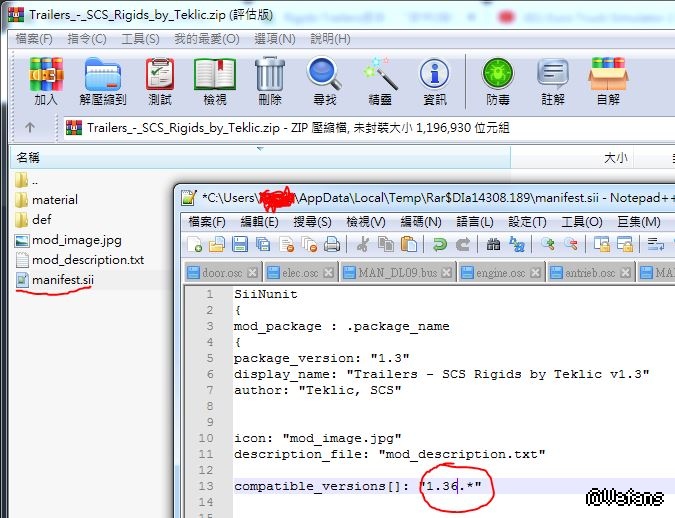Image resolution: width=675 pixels, height=518 pixels.
Task: Click Notepad++ Find binoculars icon
Action: [493, 245]
